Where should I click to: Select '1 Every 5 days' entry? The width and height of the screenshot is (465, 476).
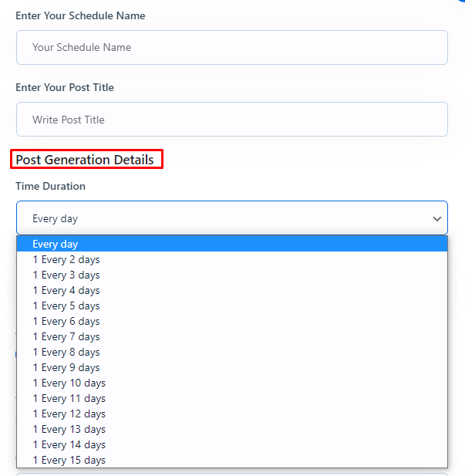pyautogui.click(x=232, y=306)
